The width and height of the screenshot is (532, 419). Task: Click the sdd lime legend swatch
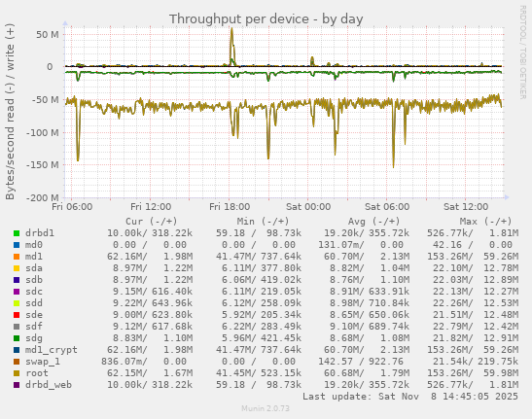coord(17,303)
